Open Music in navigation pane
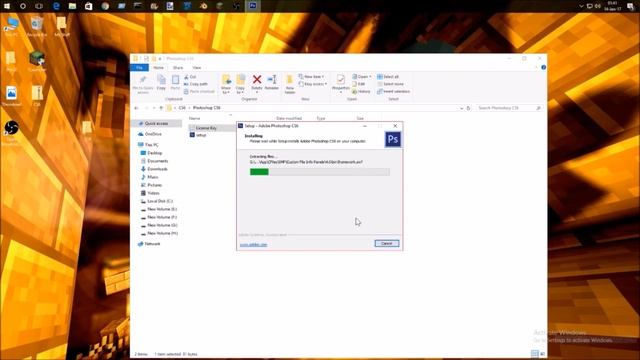640x360 pixels. pos(153,177)
